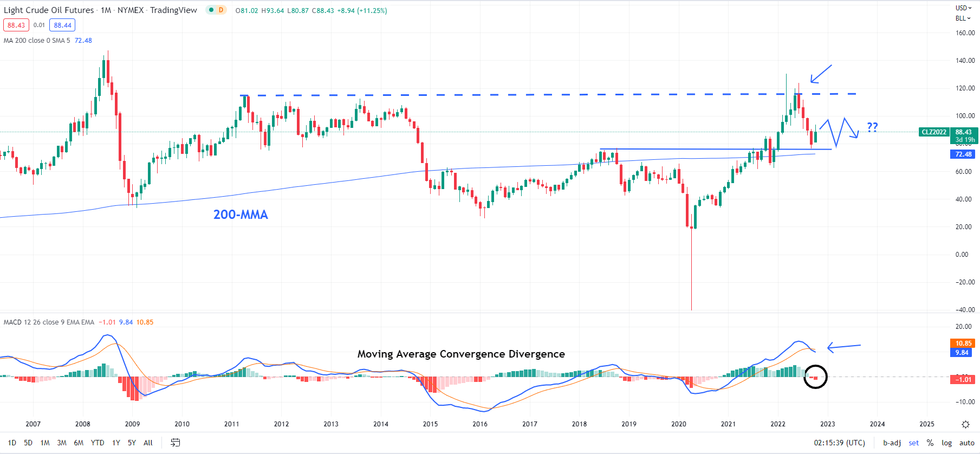This screenshot has width=980, height=454.
Task: Expand the BLL unit dropdown
Action: pos(963,18)
